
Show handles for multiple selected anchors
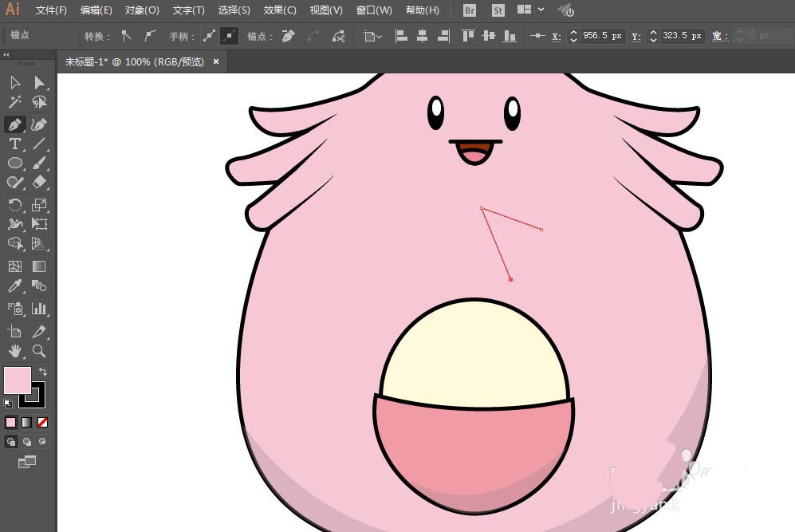(x=209, y=36)
